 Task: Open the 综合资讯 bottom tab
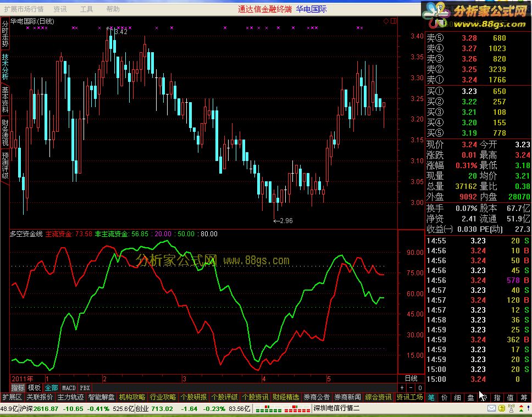378,397
